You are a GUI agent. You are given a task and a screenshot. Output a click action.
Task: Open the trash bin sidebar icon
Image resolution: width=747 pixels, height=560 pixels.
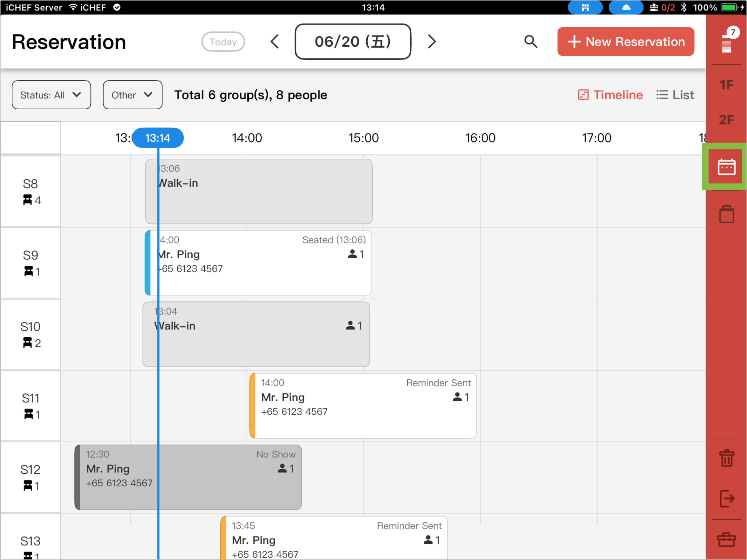pos(726,458)
